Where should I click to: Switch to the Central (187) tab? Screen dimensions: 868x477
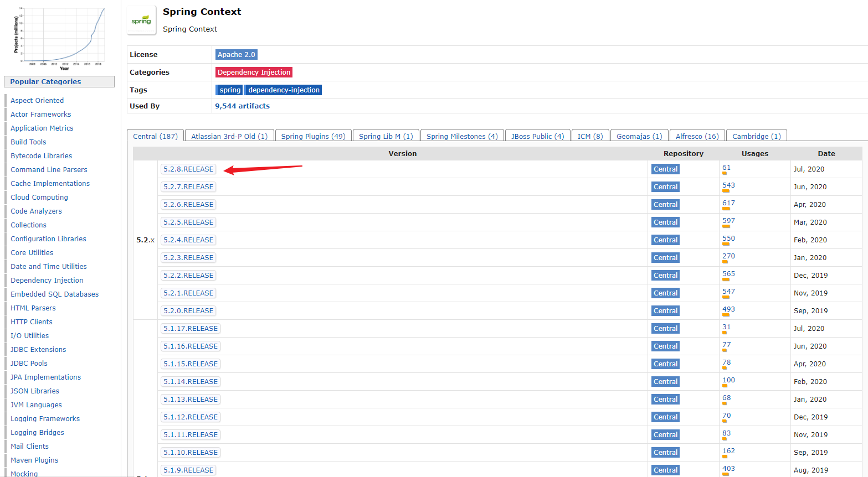(x=155, y=136)
